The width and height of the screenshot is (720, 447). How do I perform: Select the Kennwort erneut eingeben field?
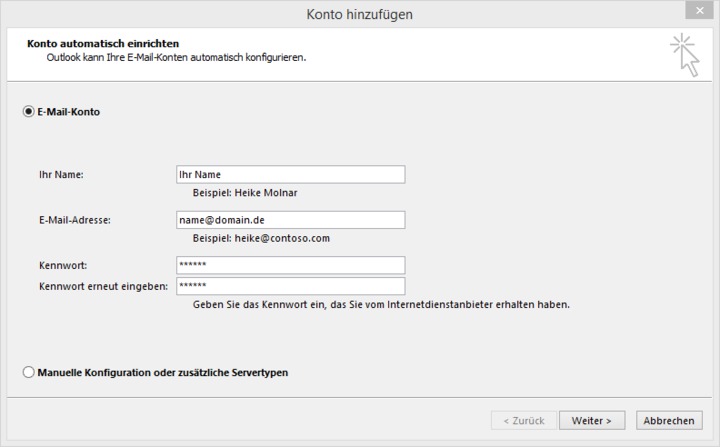coord(291,286)
